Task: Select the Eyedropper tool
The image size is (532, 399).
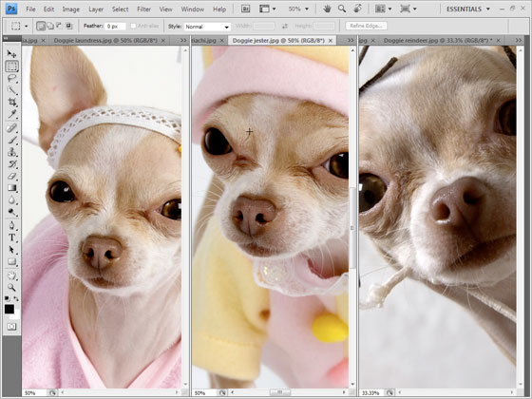Action: tap(11, 114)
